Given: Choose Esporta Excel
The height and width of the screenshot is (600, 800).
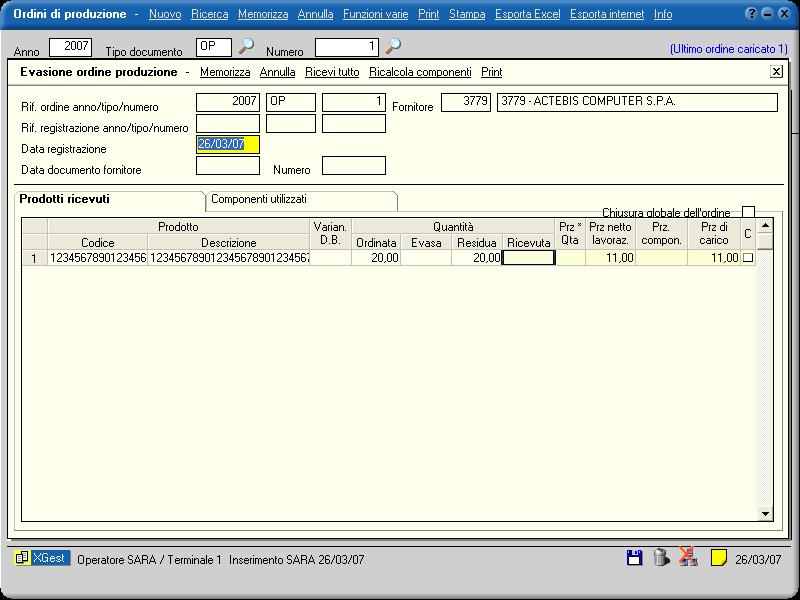Looking at the screenshot, I should point(528,14).
